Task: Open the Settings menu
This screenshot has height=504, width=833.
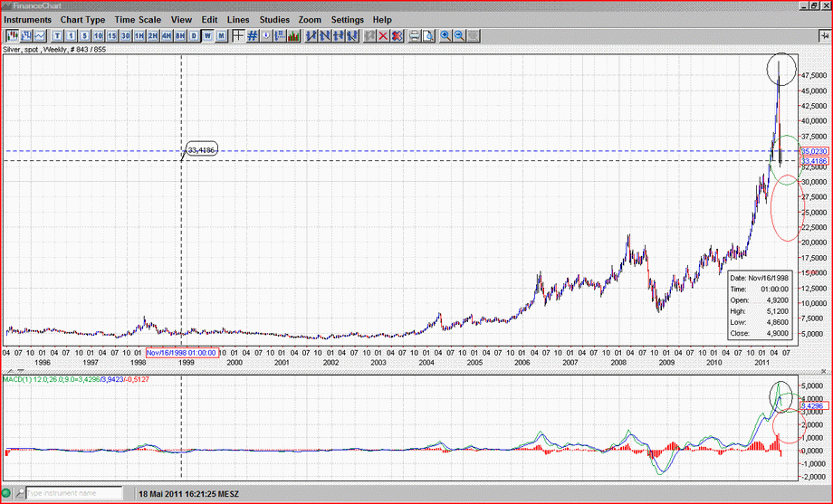Action: point(348,20)
